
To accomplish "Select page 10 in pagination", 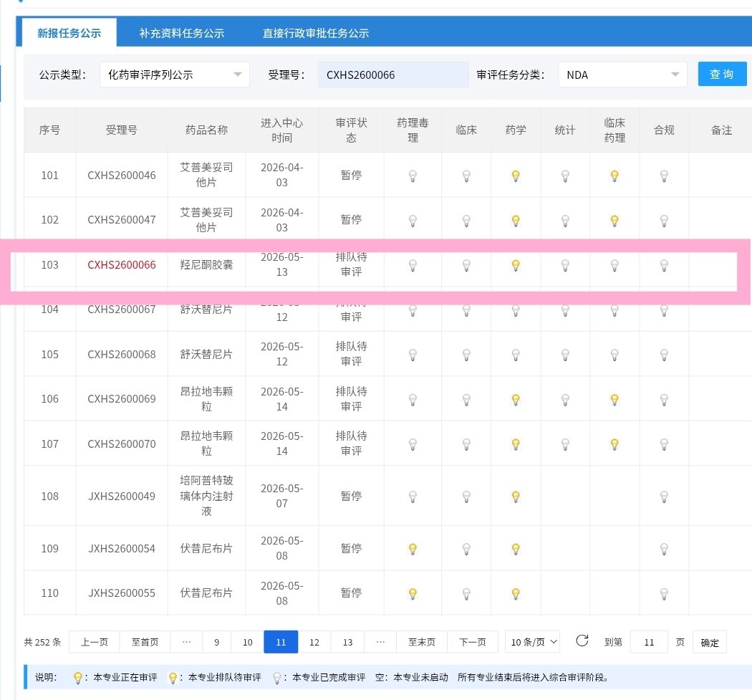I will tap(248, 642).
